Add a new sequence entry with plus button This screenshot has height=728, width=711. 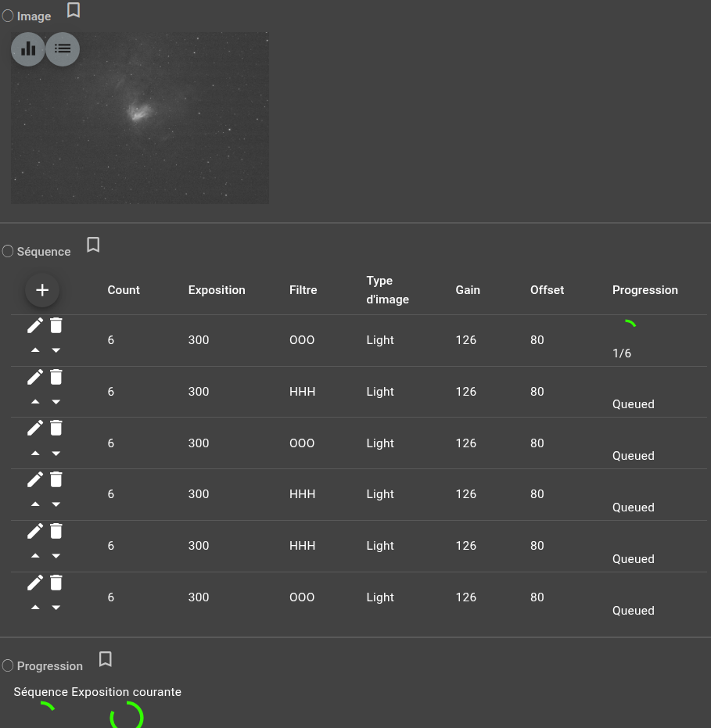(42, 289)
